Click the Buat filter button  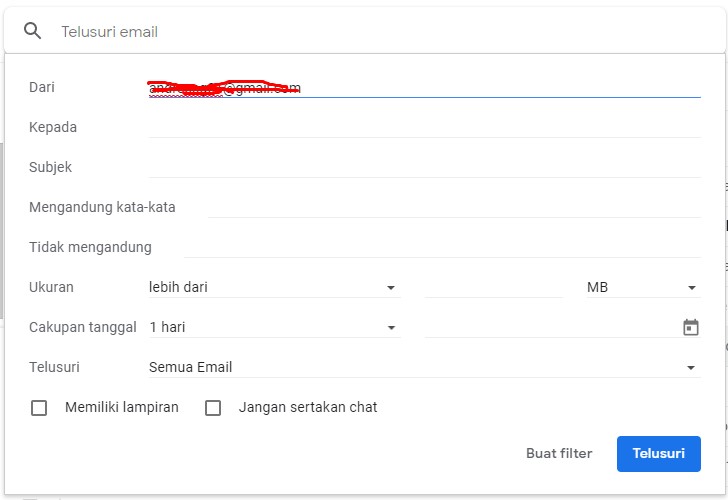[x=559, y=453]
